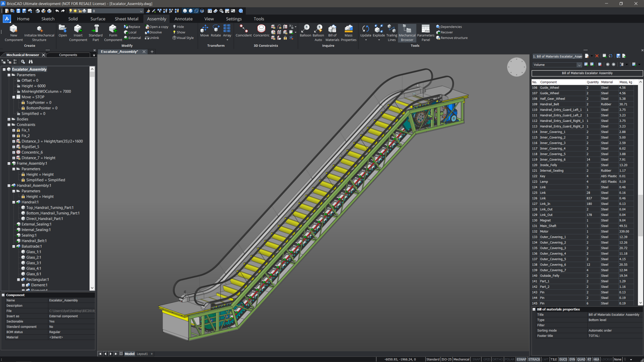Screen dimensions: 644x362
Task: Open the Visual Style dropdown menu
Action: point(184,38)
